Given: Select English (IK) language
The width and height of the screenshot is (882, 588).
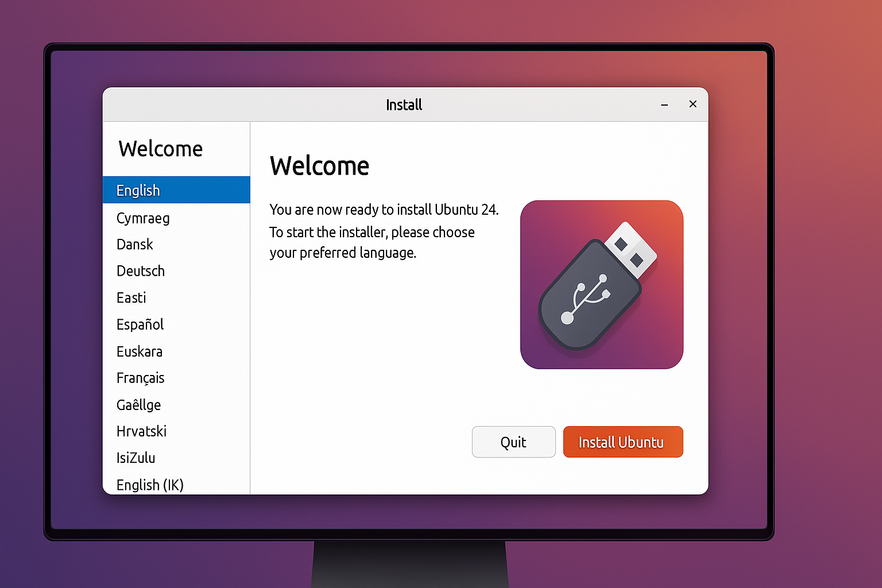Looking at the screenshot, I should click(176, 484).
